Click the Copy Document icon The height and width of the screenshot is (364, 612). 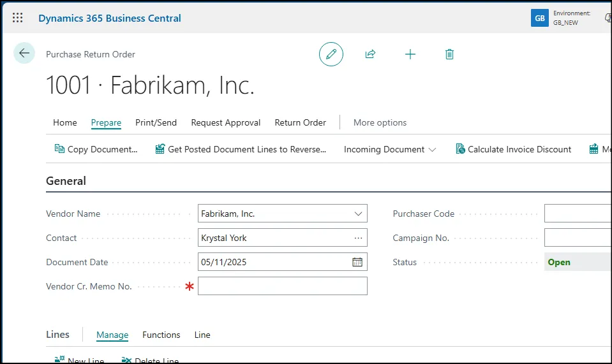[59, 149]
